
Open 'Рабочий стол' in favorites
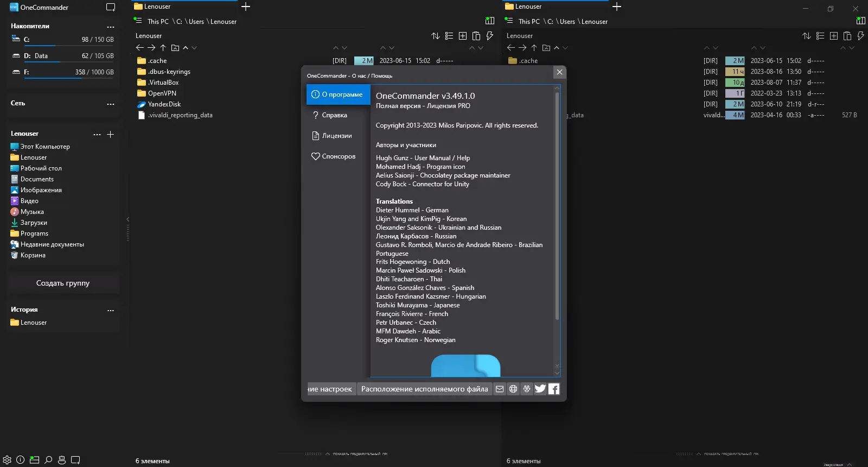click(x=36, y=168)
